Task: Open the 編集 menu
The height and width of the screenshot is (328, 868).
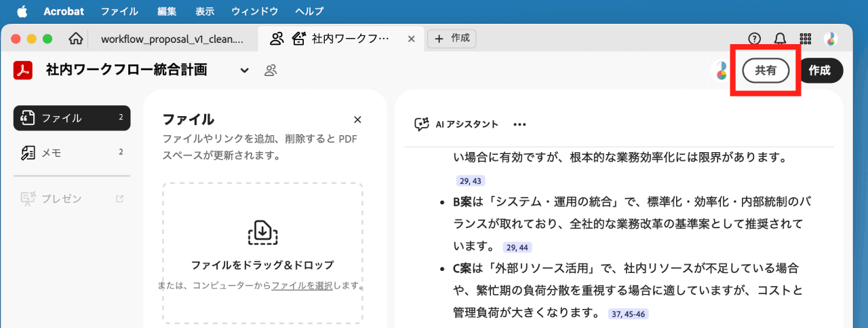Action: click(167, 12)
